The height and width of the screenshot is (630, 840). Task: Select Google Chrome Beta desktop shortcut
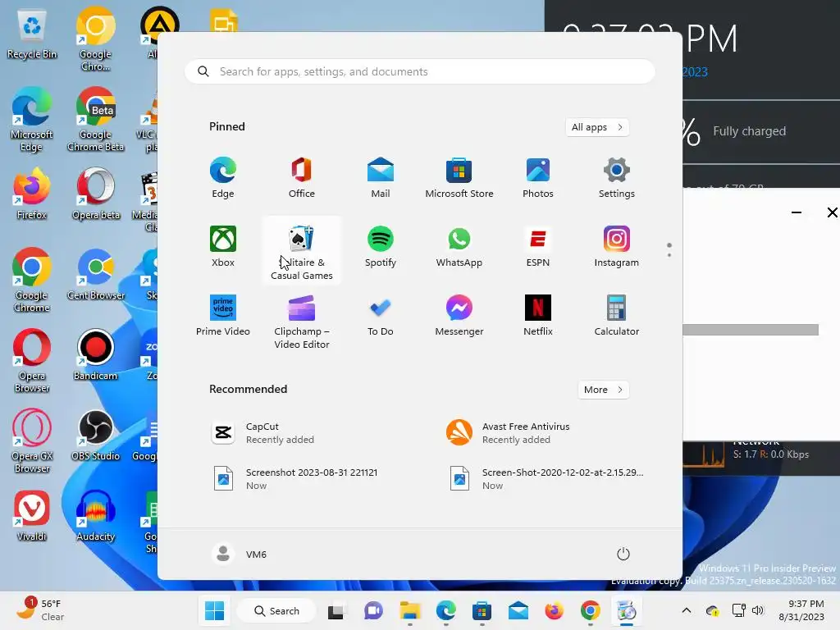95,119
